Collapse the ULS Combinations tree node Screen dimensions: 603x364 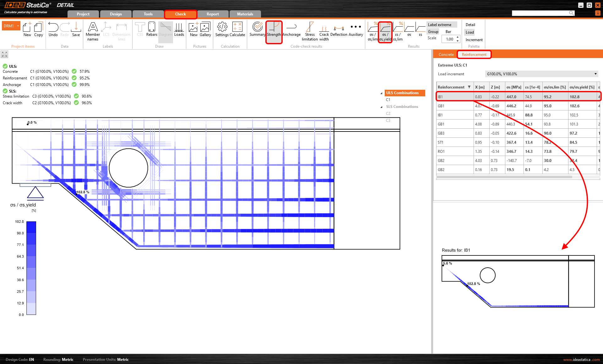[382, 93]
